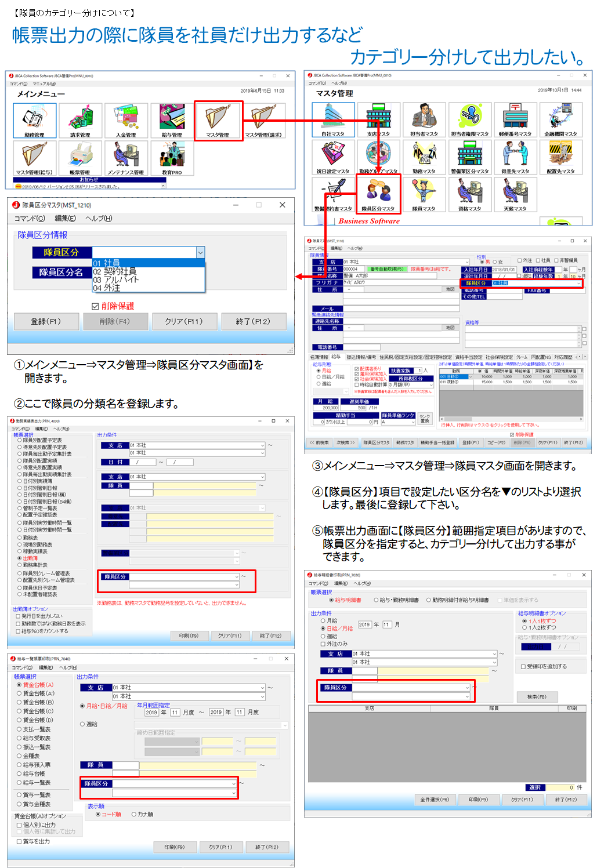Expand the 隊員区分 combo box arrow in 隊員区分マスタ

point(200,252)
